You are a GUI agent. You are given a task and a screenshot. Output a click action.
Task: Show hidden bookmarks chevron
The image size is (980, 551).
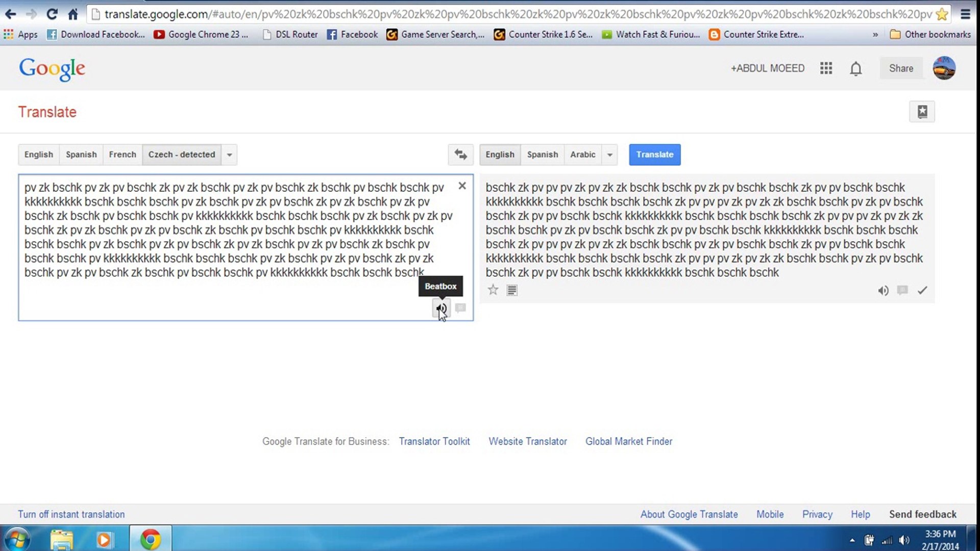pos(875,35)
